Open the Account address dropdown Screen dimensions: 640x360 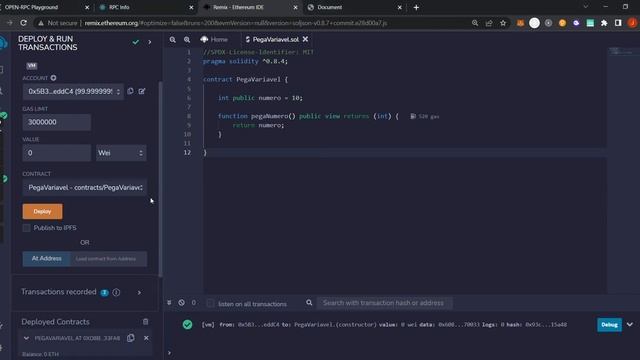(x=73, y=91)
